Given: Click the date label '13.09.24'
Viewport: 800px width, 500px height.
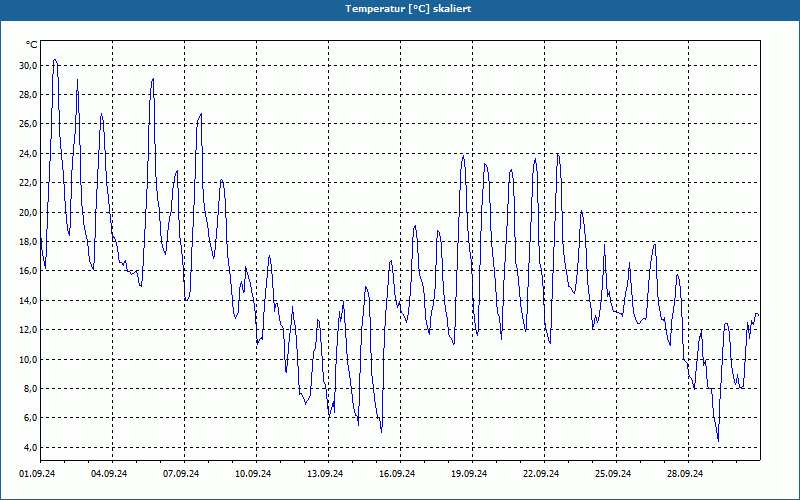Looking at the screenshot, I should click(325, 474).
